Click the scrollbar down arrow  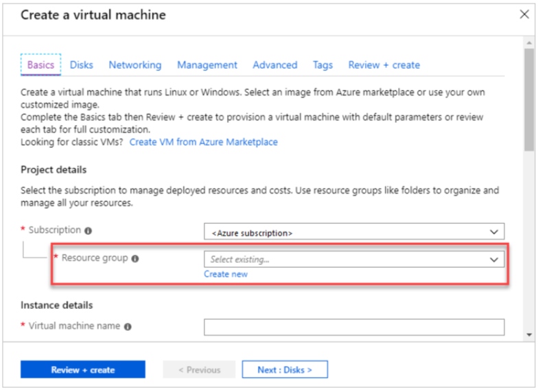click(x=529, y=335)
